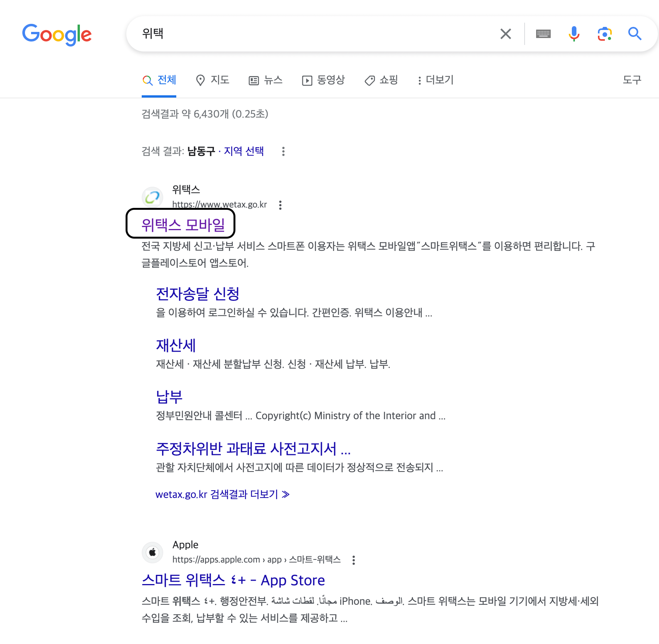Switch to the 지도 tab
659x644 pixels.
[212, 80]
